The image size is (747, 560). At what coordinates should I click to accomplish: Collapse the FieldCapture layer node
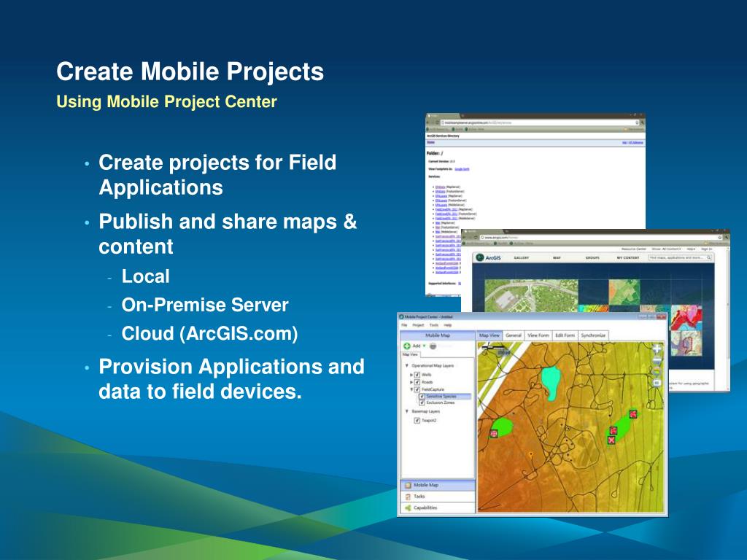[x=411, y=389]
